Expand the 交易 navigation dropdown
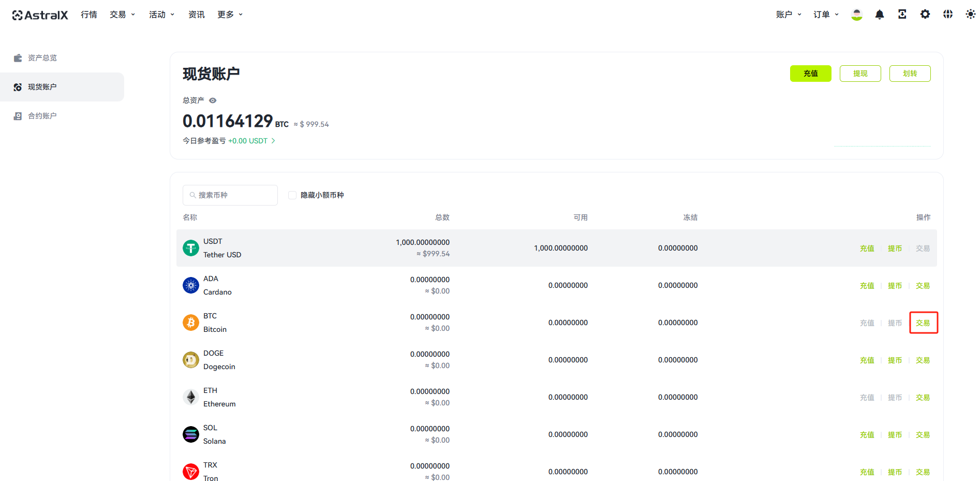The height and width of the screenshot is (481, 980). tap(123, 14)
